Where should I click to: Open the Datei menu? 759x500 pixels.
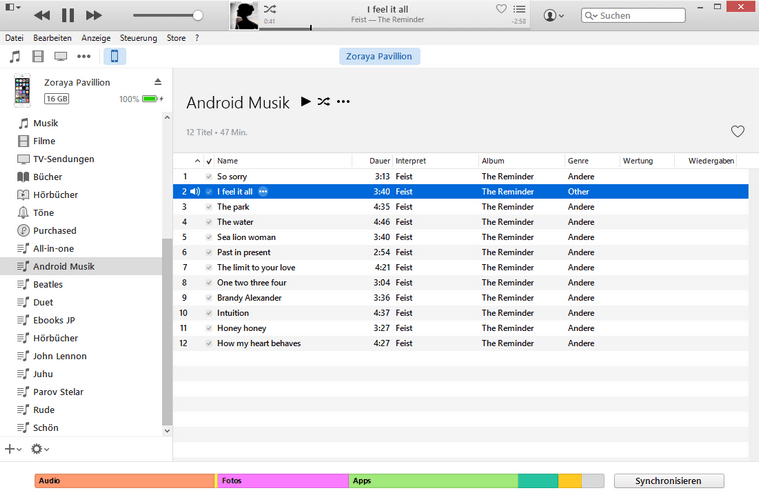click(14, 38)
